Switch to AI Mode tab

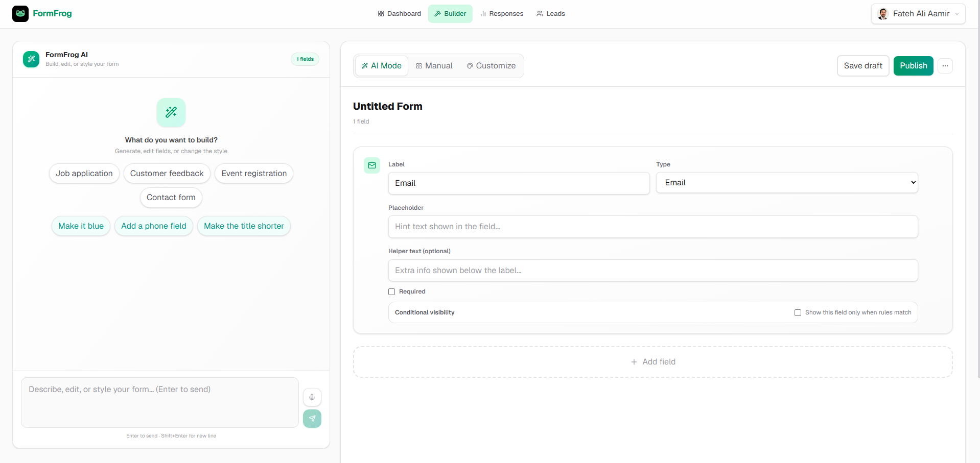click(x=382, y=66)
